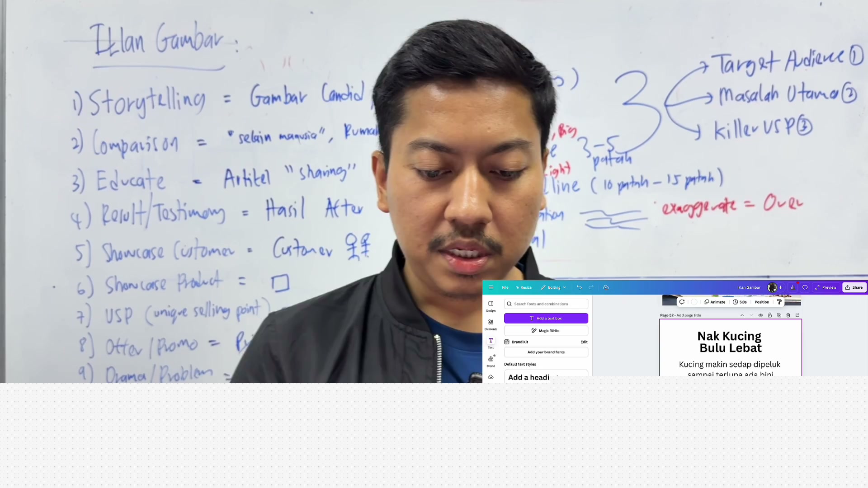Lock page 52 with padlock icon
This screenshot has width=868, height=488.
770,315
